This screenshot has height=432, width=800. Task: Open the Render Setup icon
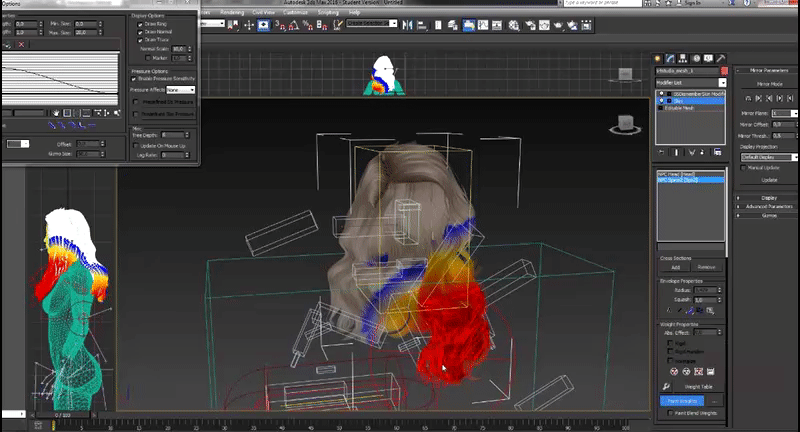(x=531, y=25)
